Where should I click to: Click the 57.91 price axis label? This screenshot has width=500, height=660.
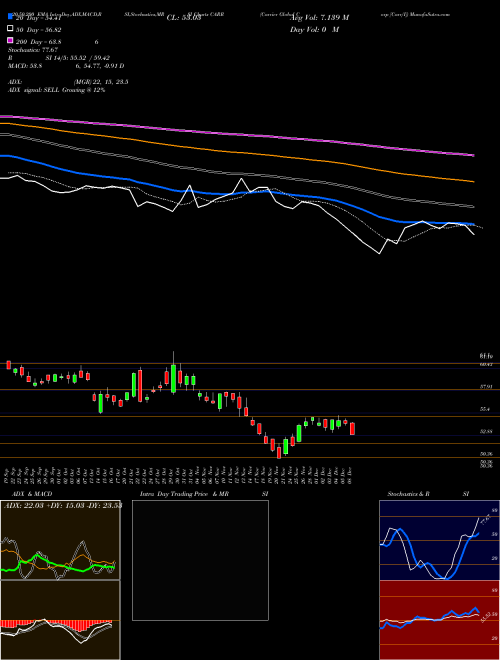tap(485, 386)
